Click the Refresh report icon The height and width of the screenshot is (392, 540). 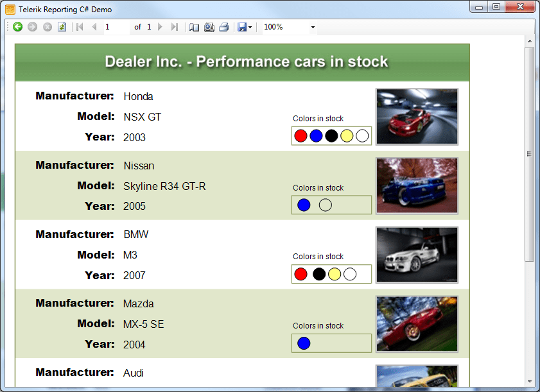[x=61, y=27]
